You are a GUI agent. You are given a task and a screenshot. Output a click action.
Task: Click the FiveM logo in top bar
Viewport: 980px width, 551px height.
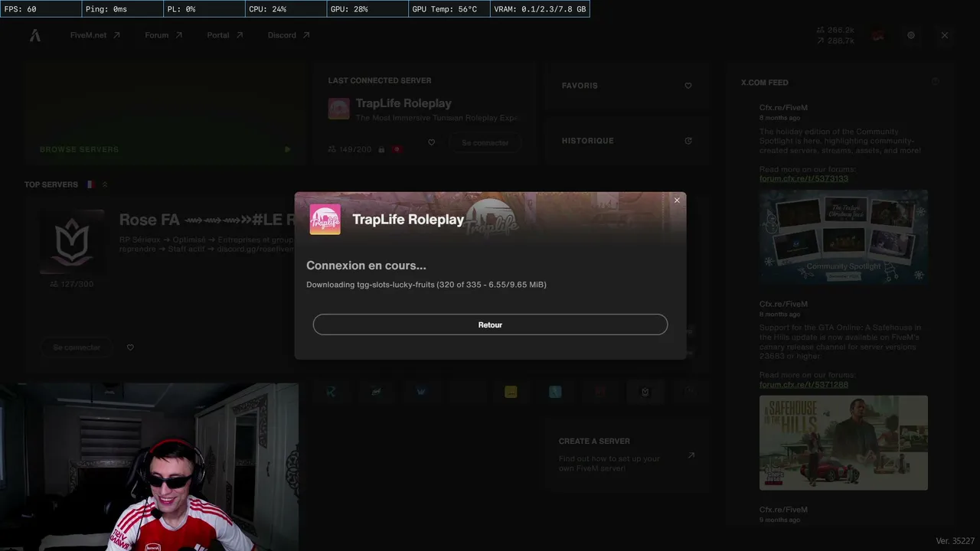[x=35, y=35]
